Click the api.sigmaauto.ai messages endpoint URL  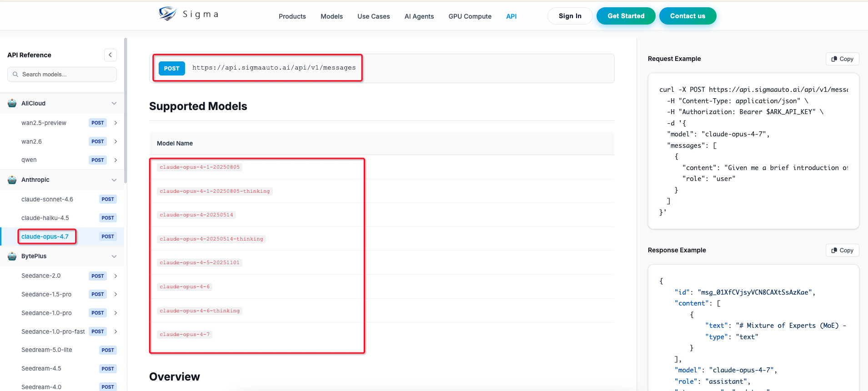click(274, 68)
